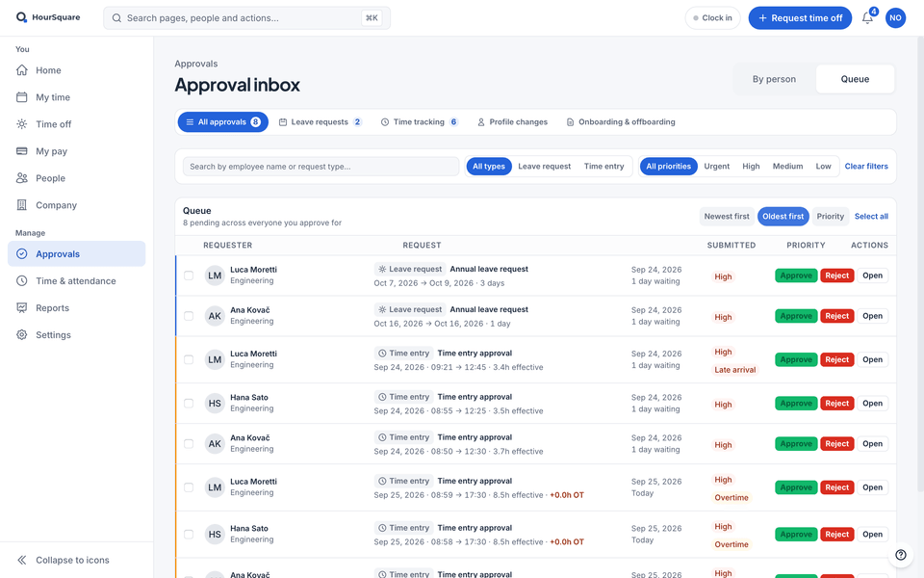Sort queue Newest first
Image resolution: width=924 pixels, height=578 pixels.
727,217
